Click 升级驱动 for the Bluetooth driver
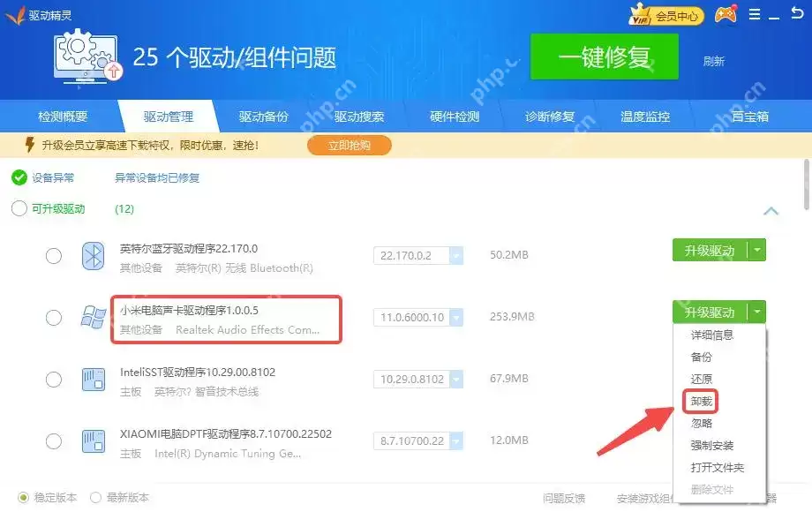Image resolution: width=812 pixels, height=512 pixels. [710, 250]
